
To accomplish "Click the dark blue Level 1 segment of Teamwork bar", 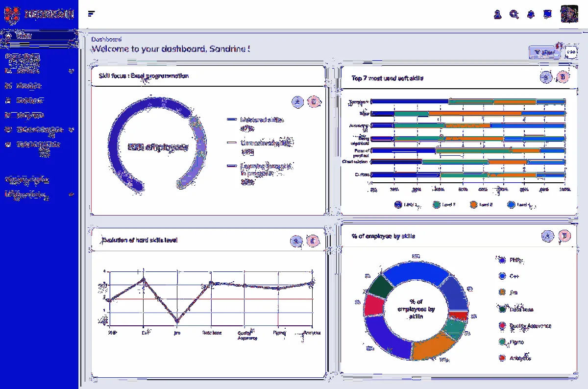I will [x=410, y=102].
